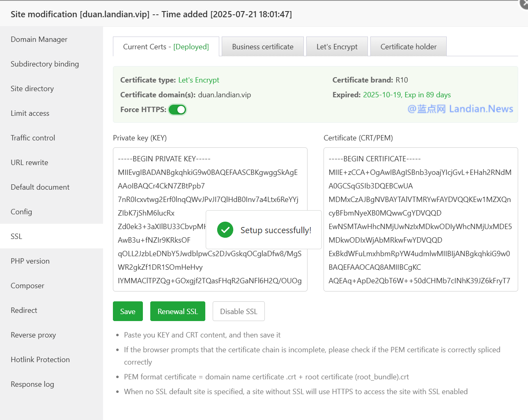
Task: Navigate to Reverse proxy settings
Action: (x=33, y=335)
